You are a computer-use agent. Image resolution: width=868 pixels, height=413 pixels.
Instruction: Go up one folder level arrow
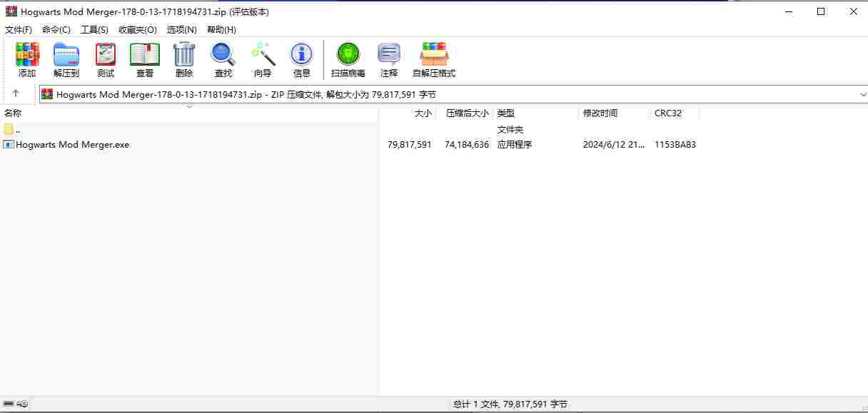(x=16, y=93)
